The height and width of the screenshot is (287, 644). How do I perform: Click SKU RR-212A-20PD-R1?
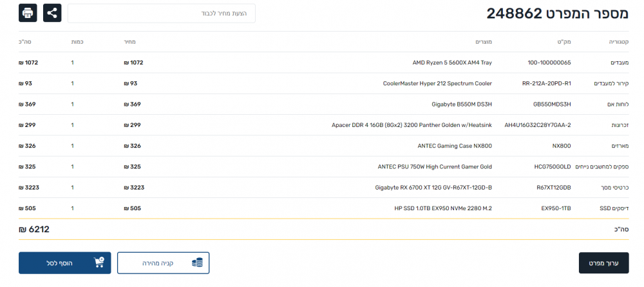tap(546, 83)
